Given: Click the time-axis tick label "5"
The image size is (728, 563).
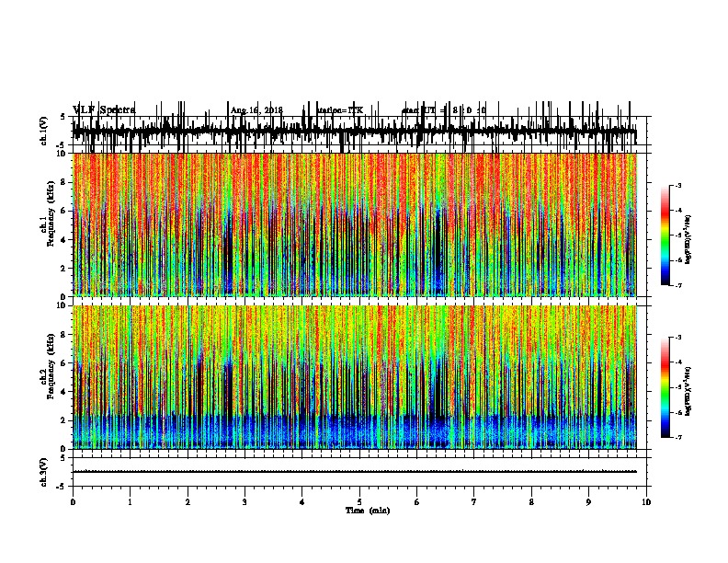Looking at the screenshot, I should [x=359, y=502].
